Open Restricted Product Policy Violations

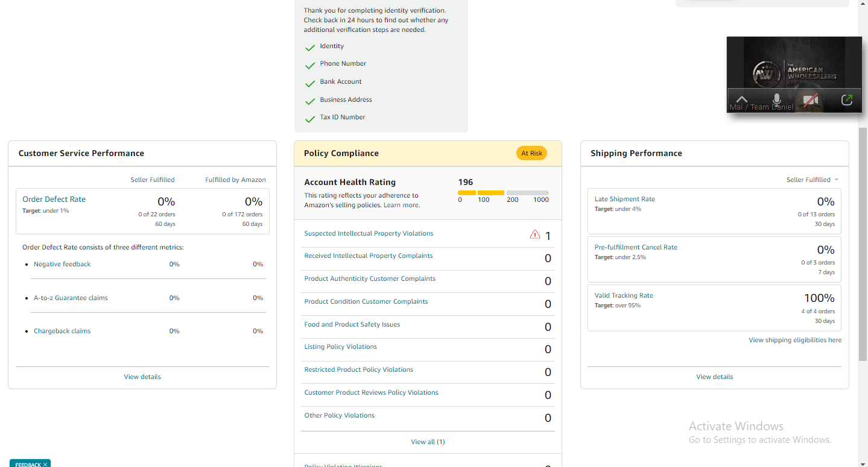click(x=359, y=369)
